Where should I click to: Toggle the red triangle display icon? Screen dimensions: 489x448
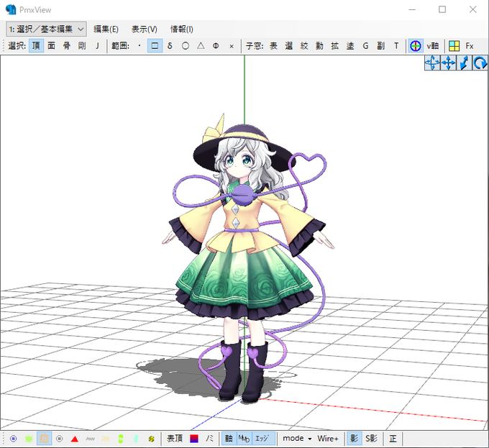click(75, 439)
